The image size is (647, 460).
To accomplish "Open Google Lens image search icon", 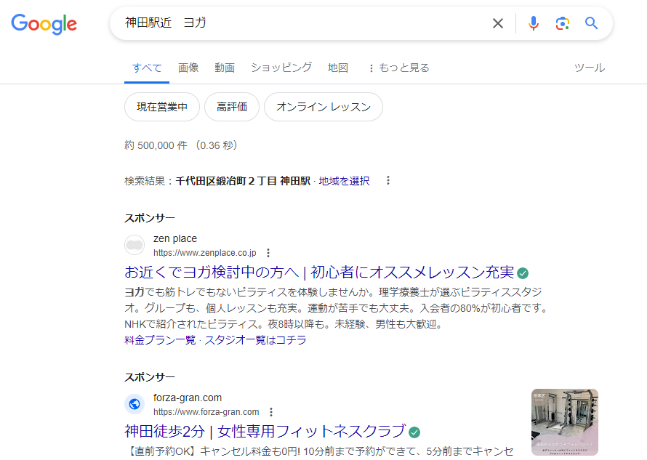I will [562, 24].
